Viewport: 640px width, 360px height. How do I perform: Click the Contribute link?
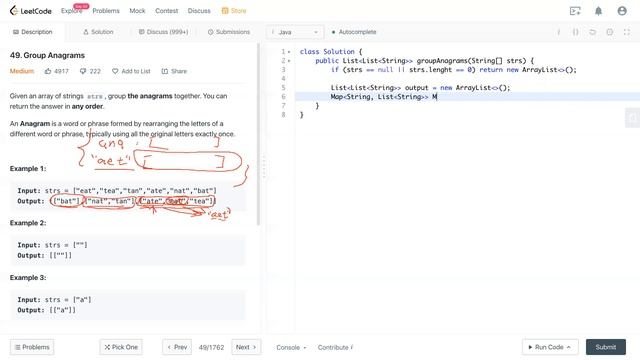point(335,347)
